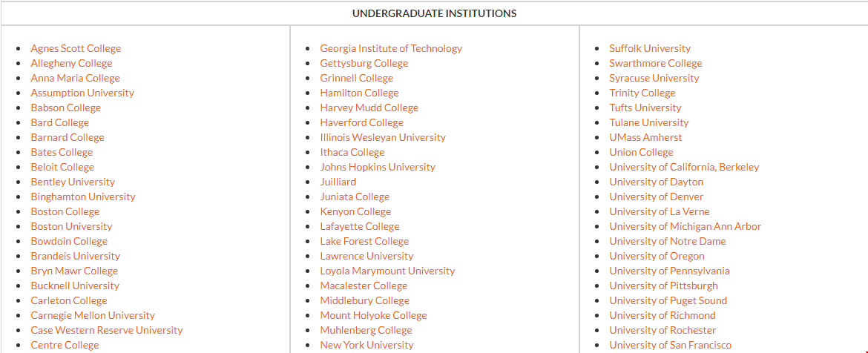This screenshot has height=353, width=868.
Task: Go to Carnegie Mellon University
Action: click(93, 315)
